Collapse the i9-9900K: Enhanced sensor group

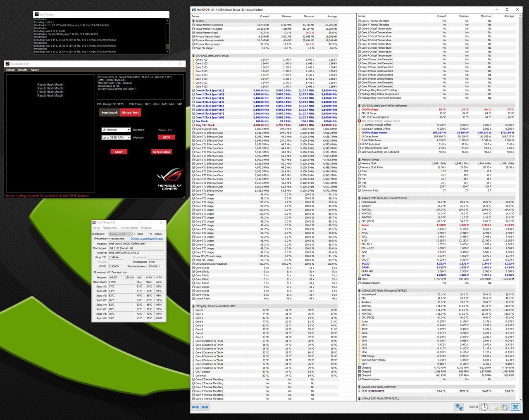point(359,105)
